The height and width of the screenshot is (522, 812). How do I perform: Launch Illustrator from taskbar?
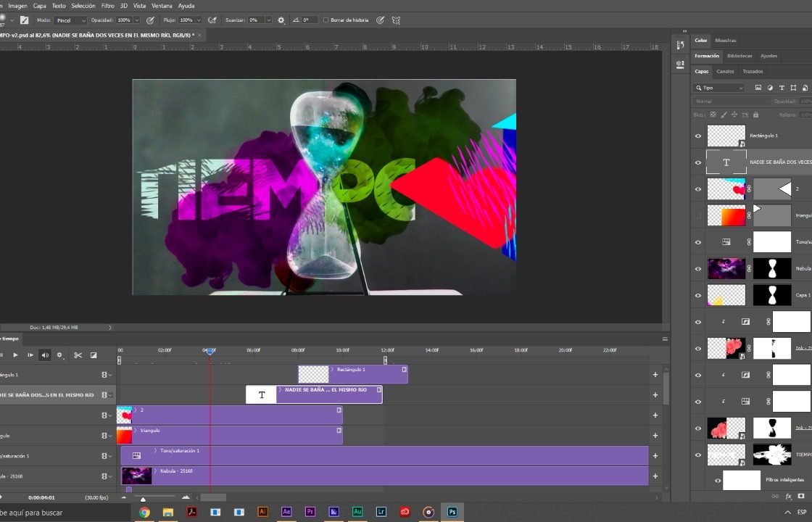[262, 512]
